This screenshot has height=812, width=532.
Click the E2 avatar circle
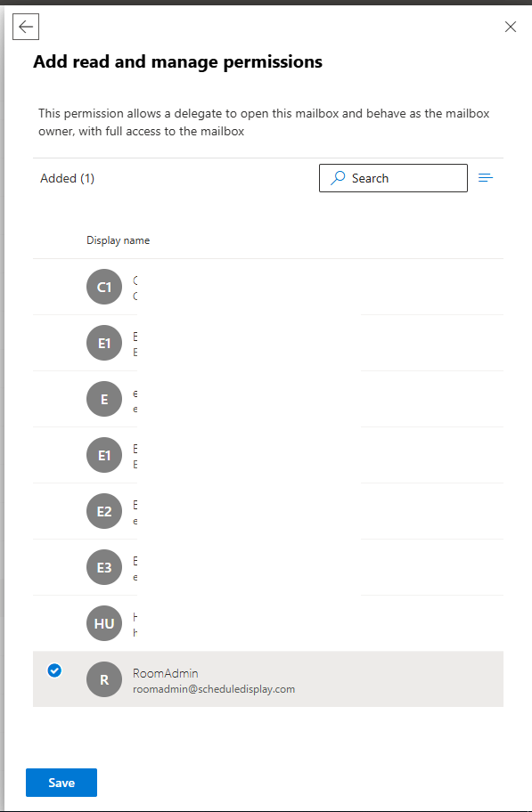(104, 511)
